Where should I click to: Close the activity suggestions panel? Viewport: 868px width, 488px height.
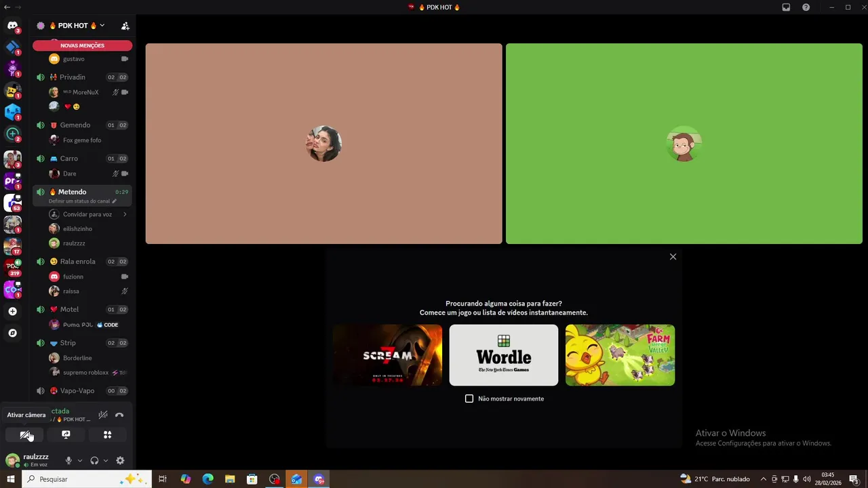click(x=673, y=257)
